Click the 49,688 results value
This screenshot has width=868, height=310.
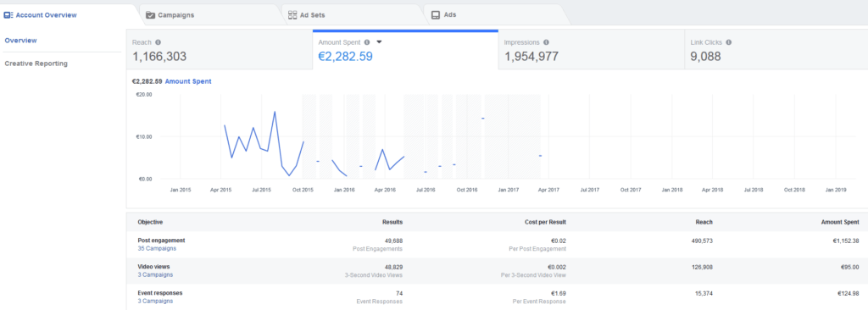coord(392,241)
